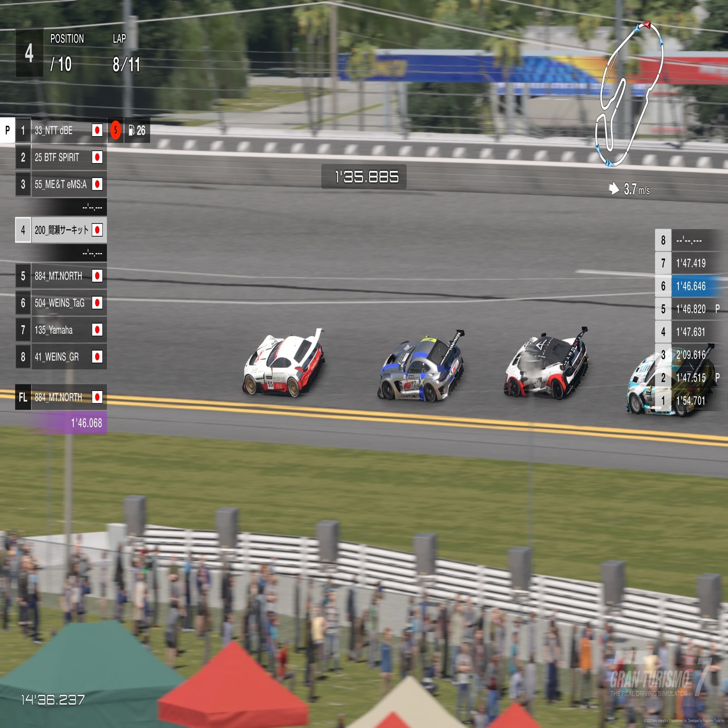Click the wind direction arrow icon

614,189
